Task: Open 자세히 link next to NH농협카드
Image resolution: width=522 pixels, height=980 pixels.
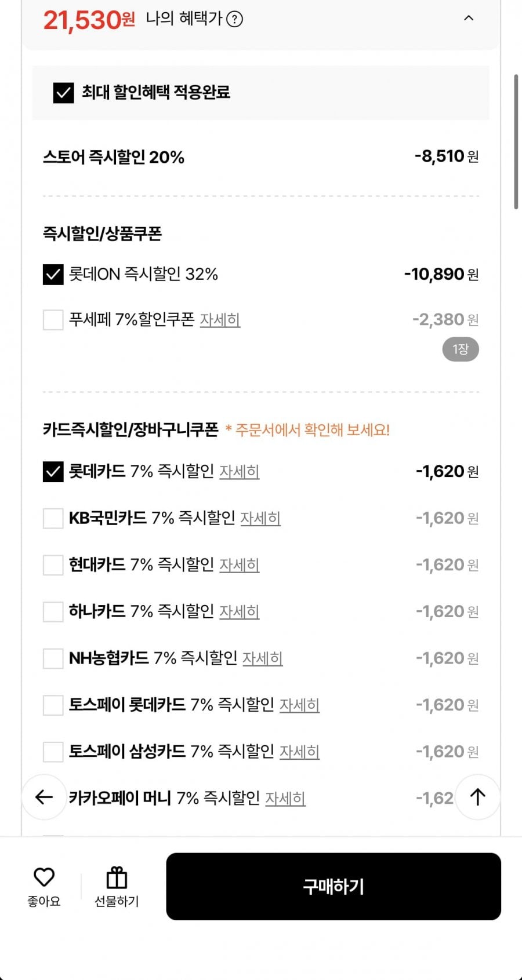Action: [x=262, y=658]
